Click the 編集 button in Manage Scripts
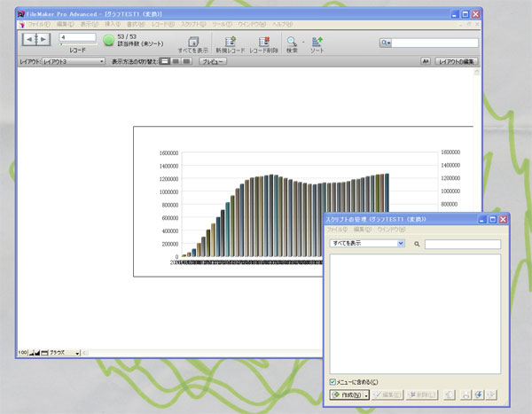This screenshot has width=532, height=414. [x=387, y=395]
